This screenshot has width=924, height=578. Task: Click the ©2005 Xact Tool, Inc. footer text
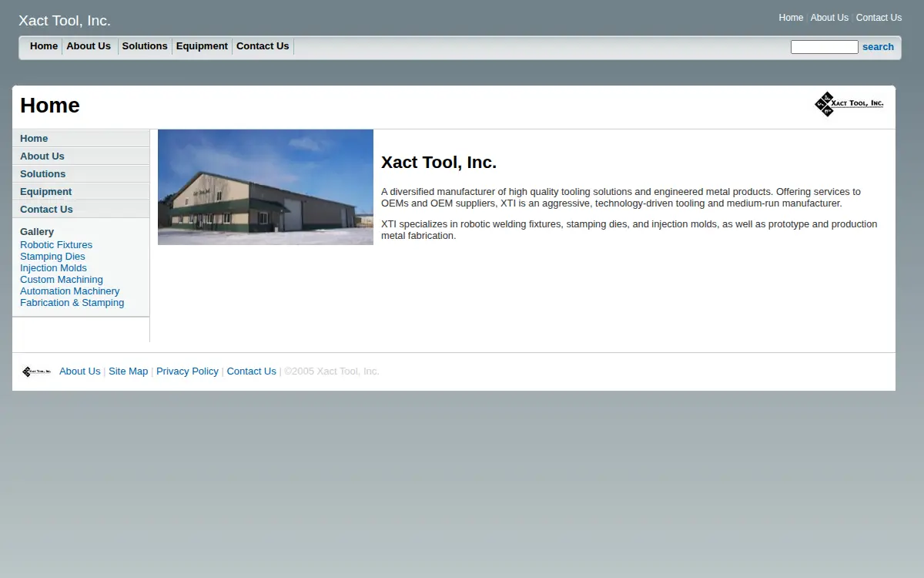(x=332, y=371)
